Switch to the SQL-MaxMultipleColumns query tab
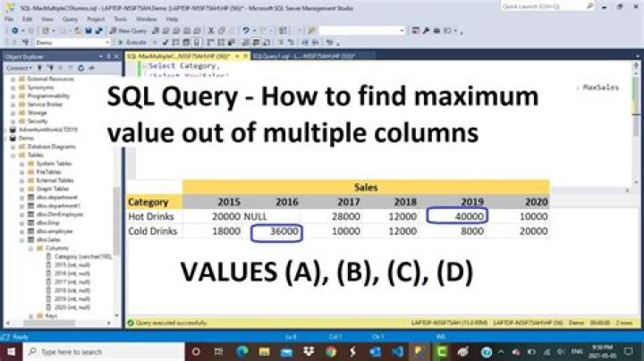This screenshot has height=361, width=644. click(x=178, y=56)
